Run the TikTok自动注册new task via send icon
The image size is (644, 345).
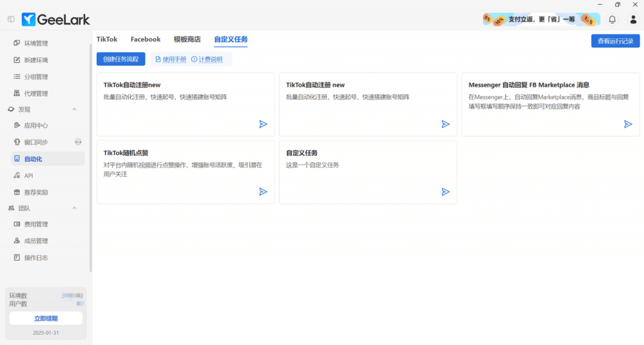(263, 124)
